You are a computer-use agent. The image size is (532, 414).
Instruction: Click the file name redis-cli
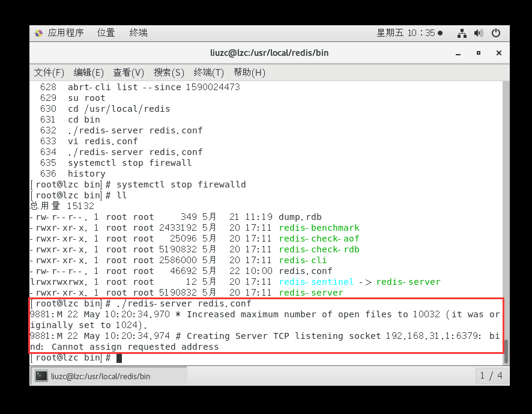303,261
